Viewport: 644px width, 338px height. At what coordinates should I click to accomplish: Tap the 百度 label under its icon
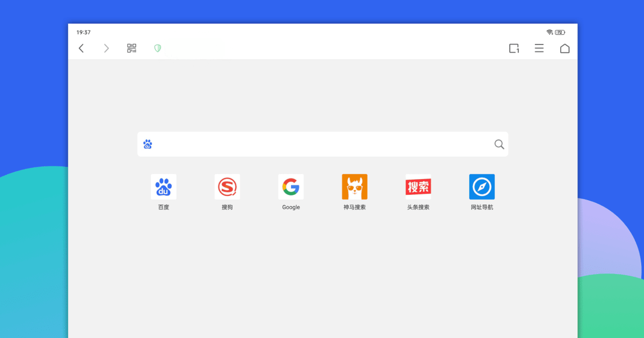pyautogui.click(x=163, y=207)
